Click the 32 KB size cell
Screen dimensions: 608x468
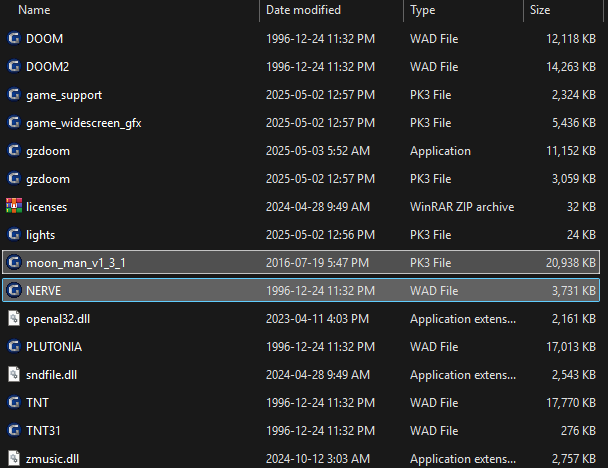[x=581, y=207]
